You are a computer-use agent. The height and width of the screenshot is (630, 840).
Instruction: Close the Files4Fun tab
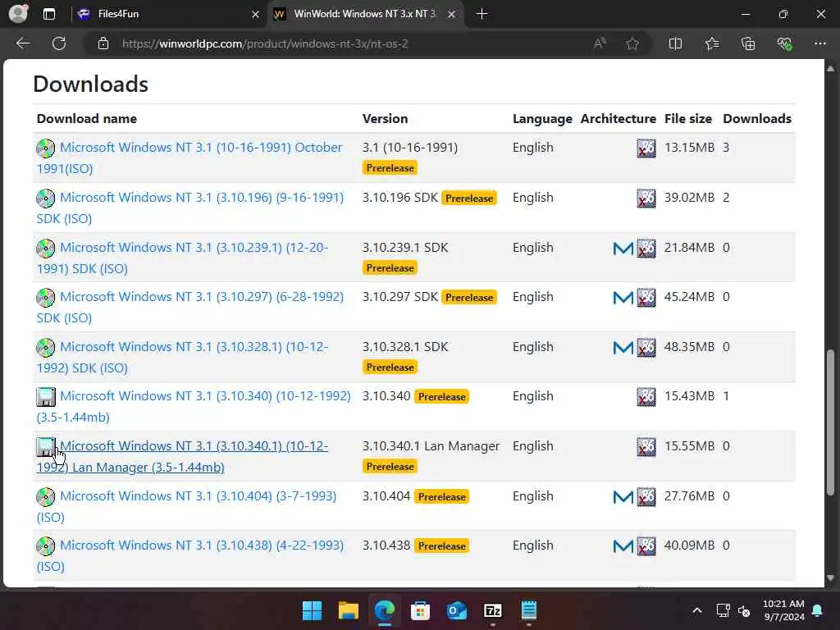pos(256,14)
